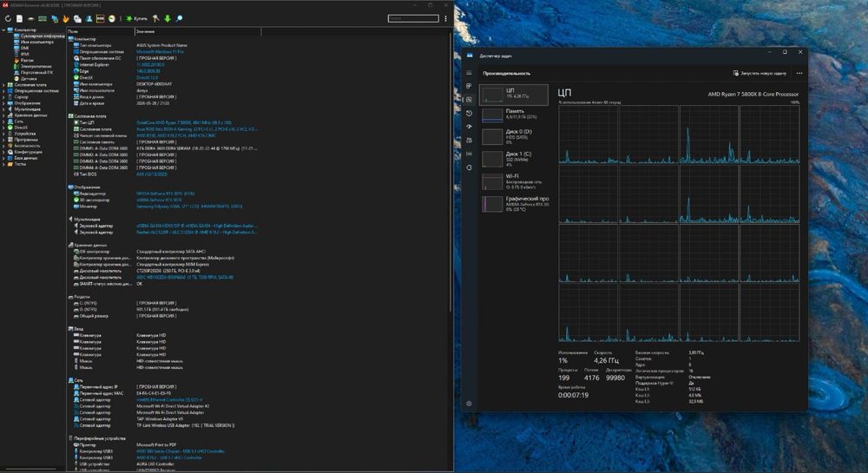Viewport: 868px width, 473px height.
Task: Select Имя компьютера in the AIDA64 tree
Action: click(34, 42)
